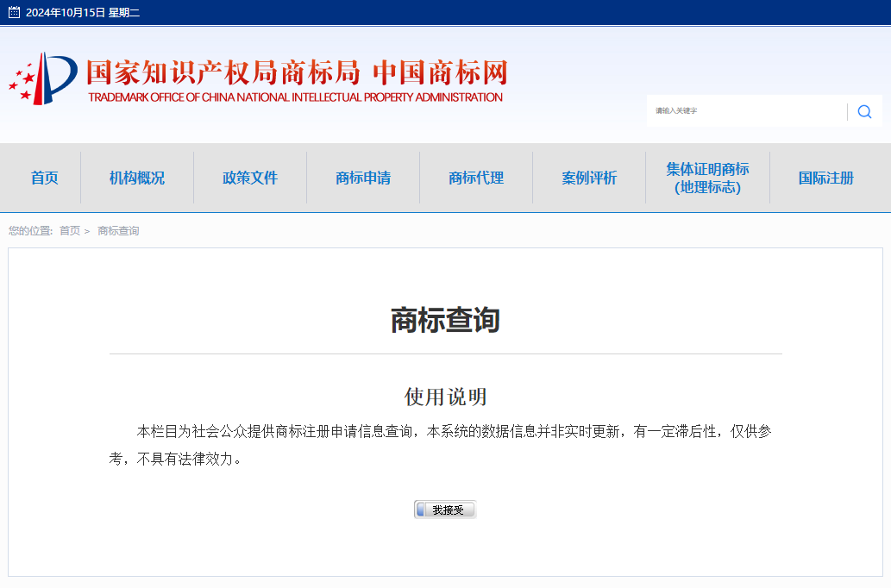
Task: Click the trademark office logo emblem
Action: pos(43,78)
